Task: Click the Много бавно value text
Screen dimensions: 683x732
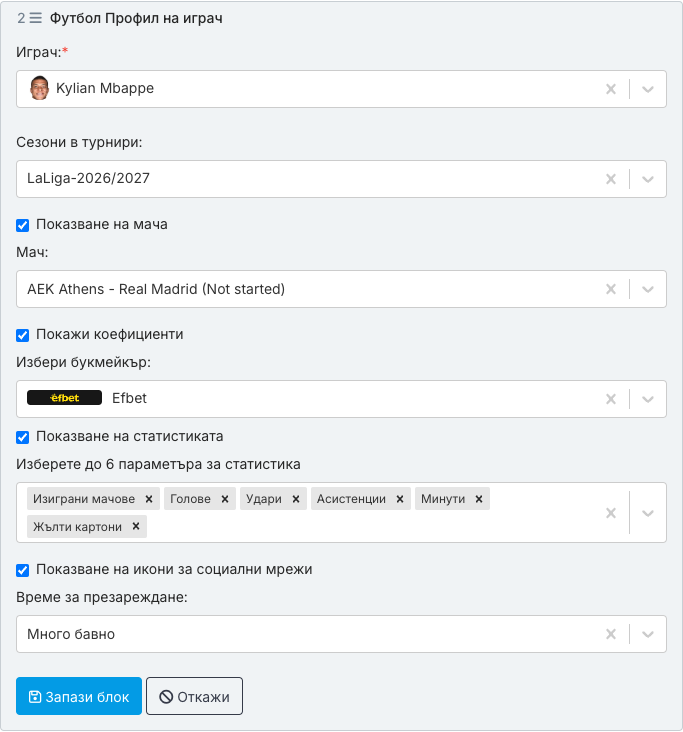Action: tap(71, 634)
